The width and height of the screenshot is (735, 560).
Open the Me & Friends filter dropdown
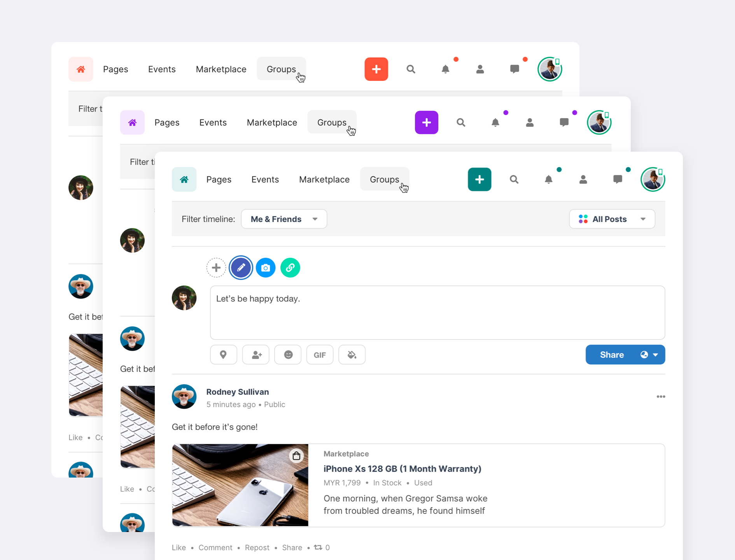284,219
